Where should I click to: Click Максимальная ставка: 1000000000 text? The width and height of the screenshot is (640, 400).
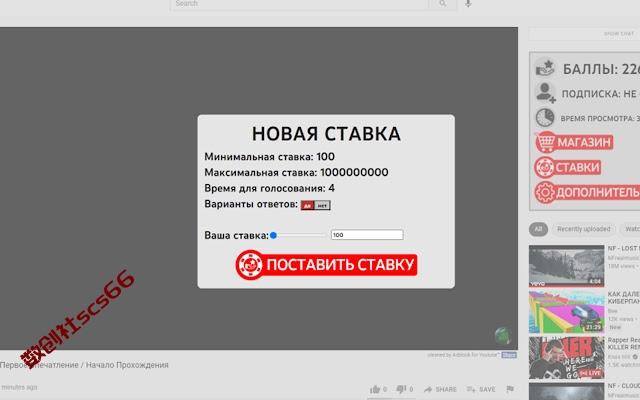point(296,172)
